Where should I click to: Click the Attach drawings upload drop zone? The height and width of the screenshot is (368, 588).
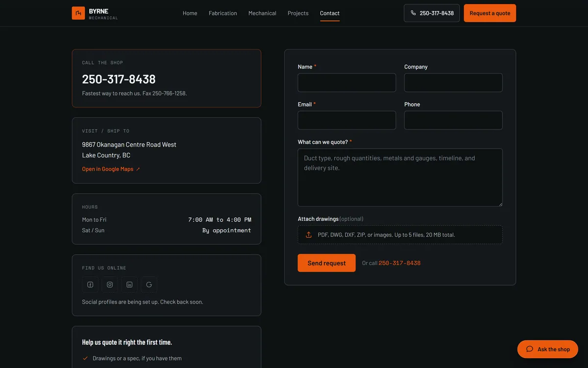400,235
